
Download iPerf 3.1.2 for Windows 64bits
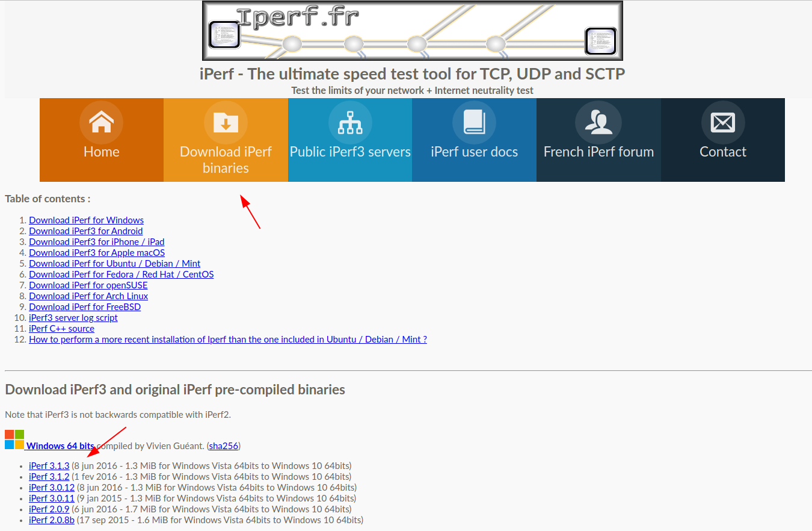point(49,477)
